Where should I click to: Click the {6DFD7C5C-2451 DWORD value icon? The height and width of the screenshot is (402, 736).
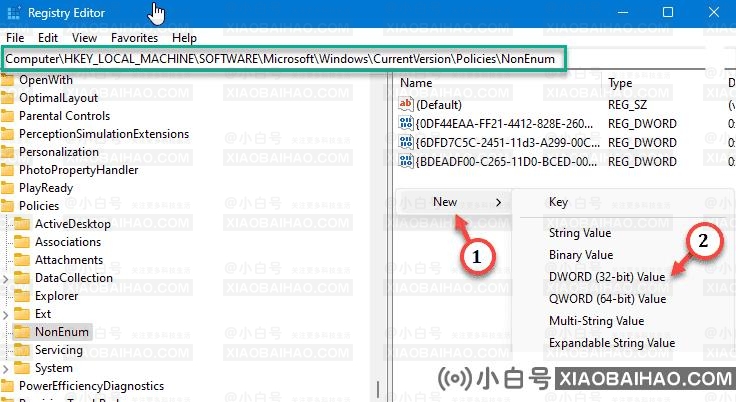coord(406,142)
